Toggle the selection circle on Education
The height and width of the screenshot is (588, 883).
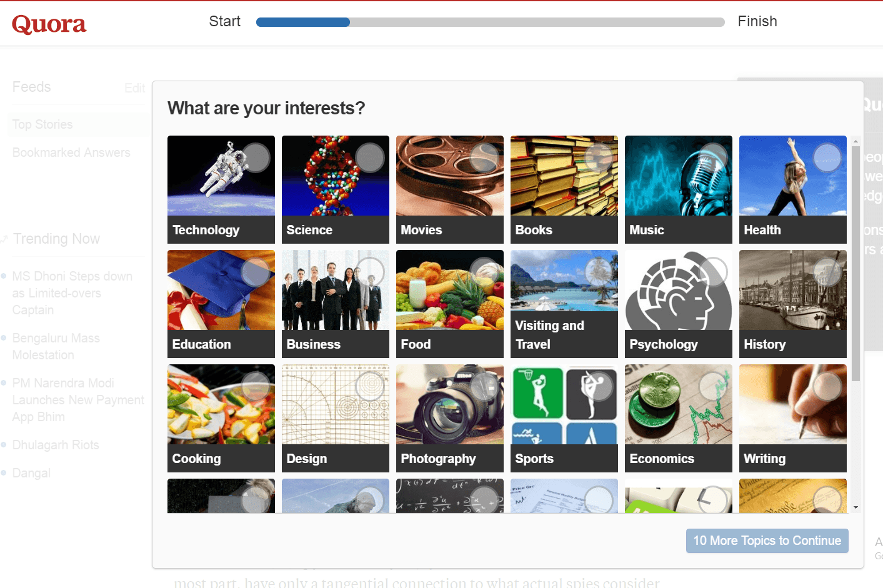[x=256, y=272]
